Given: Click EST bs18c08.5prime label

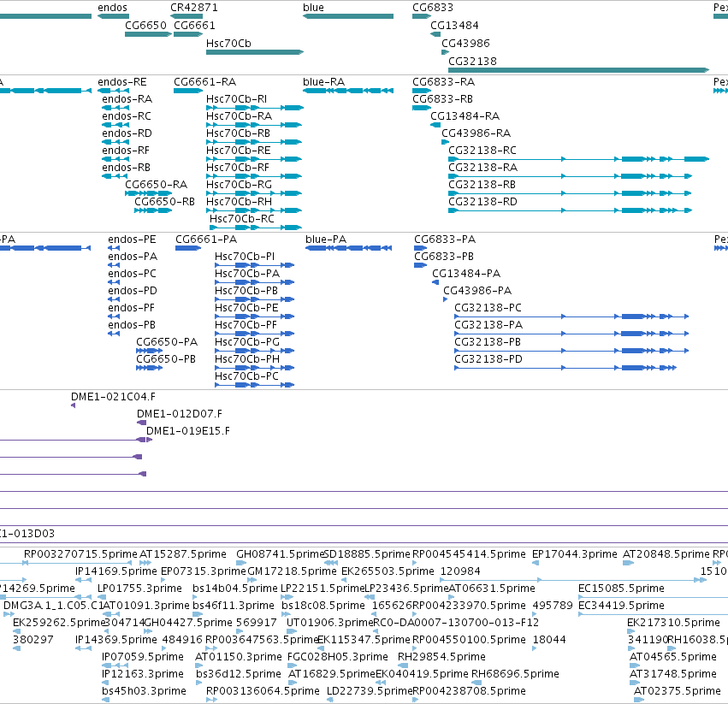Looking at the screenshot, I should pyautogui.click(x=323, y=606).
